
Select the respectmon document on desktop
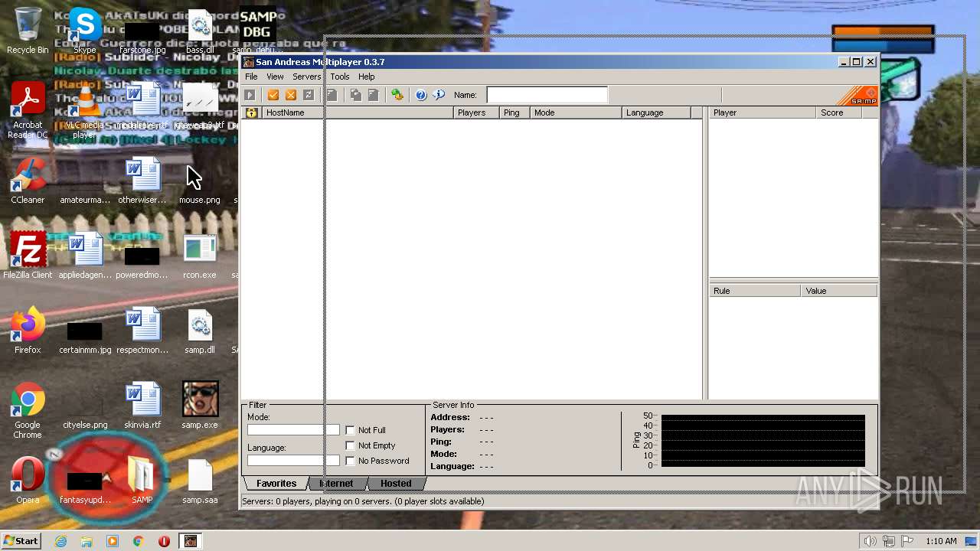[x=142, y=331]
